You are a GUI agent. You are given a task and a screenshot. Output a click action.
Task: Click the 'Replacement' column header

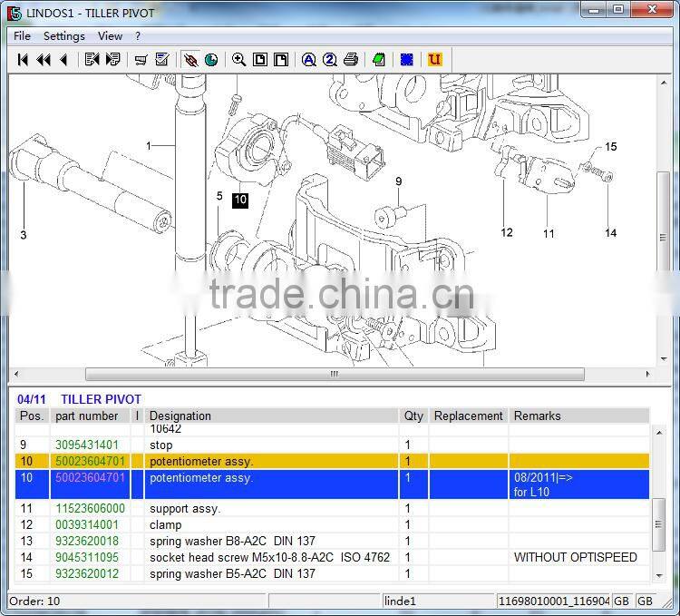(469, 416)
